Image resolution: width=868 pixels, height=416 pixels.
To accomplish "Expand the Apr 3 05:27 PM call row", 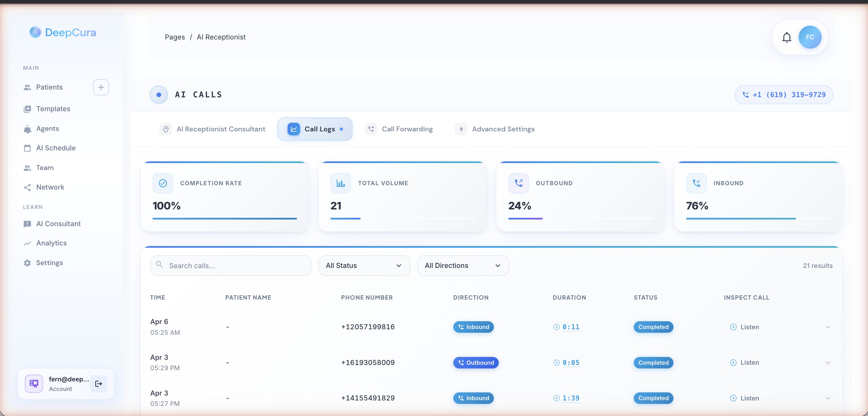I will [x=828, y=398].
